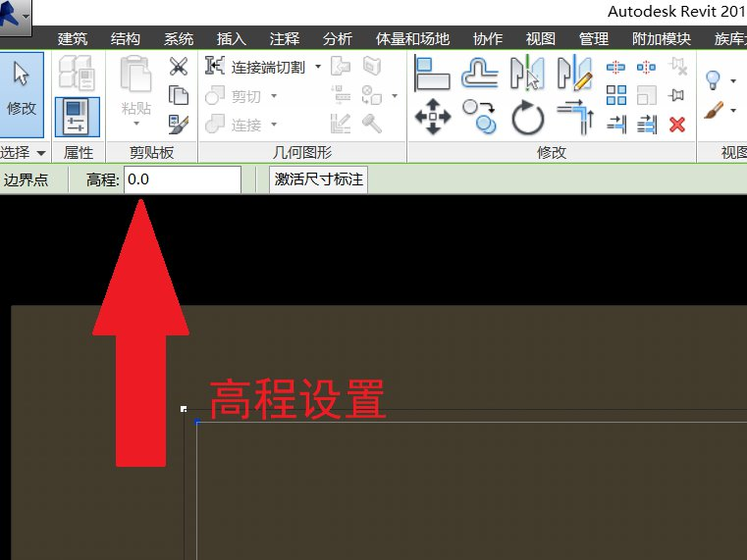Open the Type Properties icon
747x560 pixels.
pyautogui.click(x=78, y=74)
